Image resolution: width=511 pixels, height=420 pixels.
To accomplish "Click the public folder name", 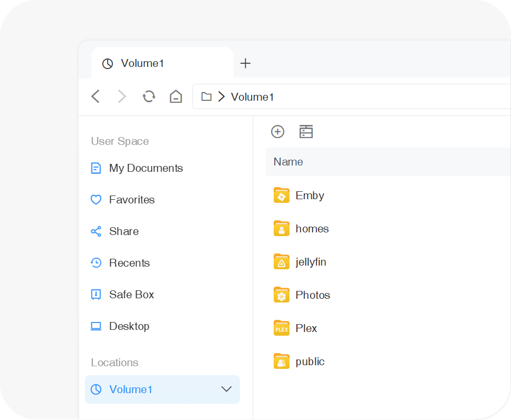I will point(310,362).
